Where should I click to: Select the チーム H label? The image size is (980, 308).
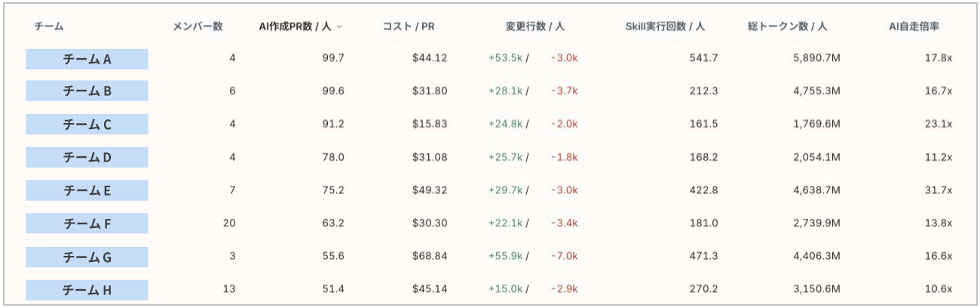pos(87,289)
